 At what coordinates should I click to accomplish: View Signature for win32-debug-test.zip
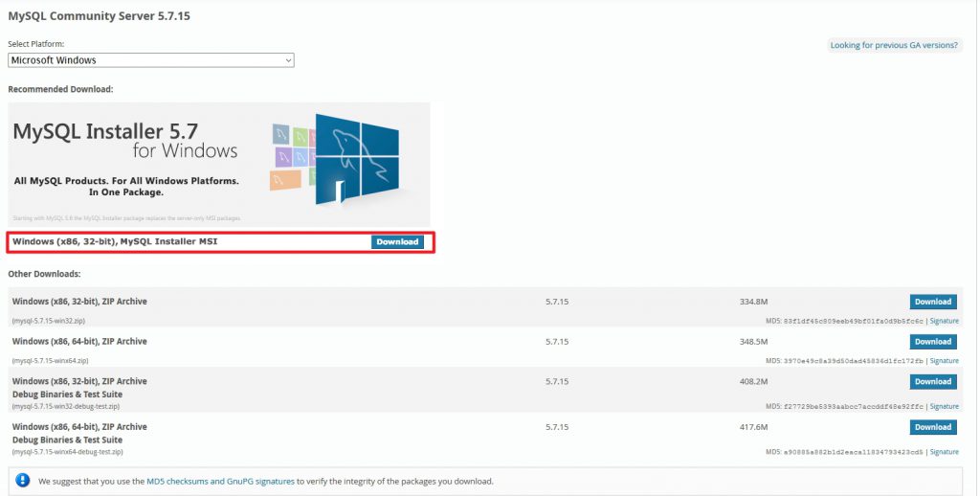[x=944, y=406]
